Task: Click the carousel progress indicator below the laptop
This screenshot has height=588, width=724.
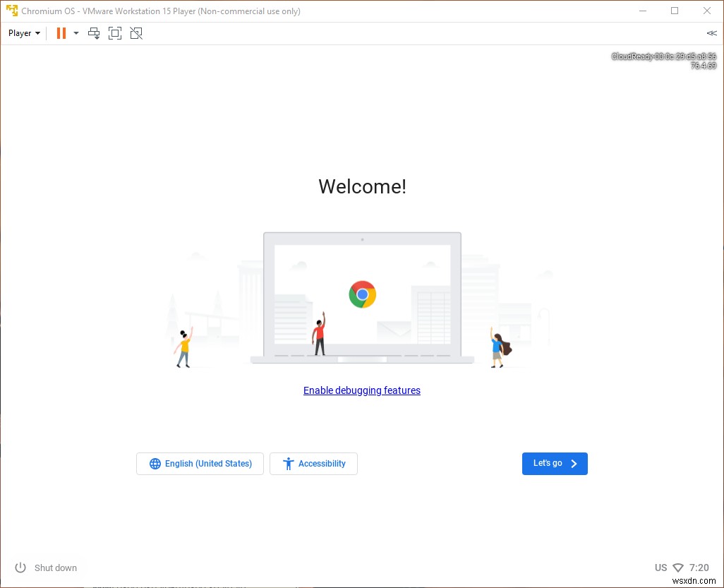Action: (362, 359)
